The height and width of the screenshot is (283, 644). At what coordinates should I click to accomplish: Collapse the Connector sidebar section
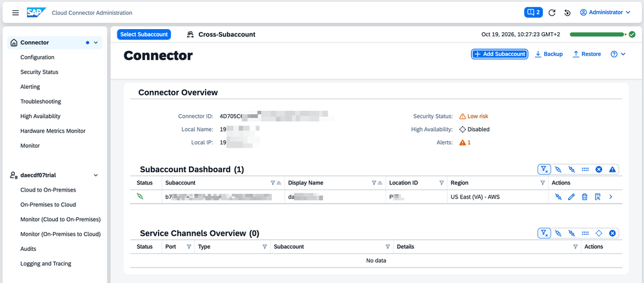(95, 43)
